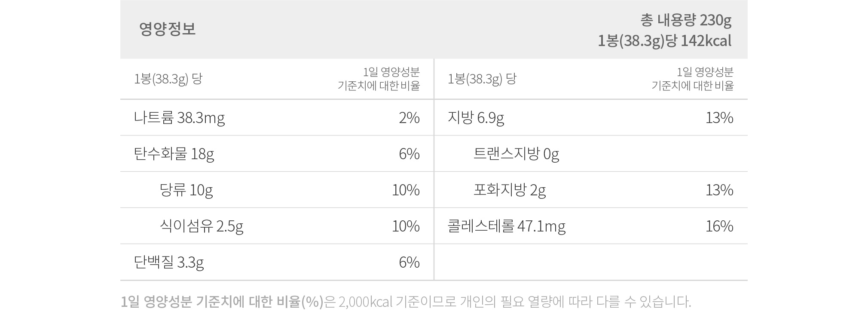Select the 식이섬유 2.5g entry
Screen dimensions: 868x312
pyautogui.click(x=277, y=226)
